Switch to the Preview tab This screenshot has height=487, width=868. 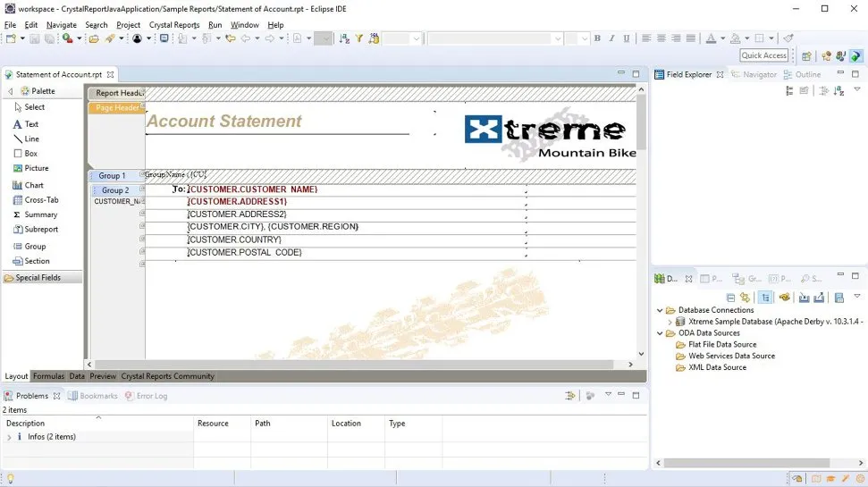point(103,376)
